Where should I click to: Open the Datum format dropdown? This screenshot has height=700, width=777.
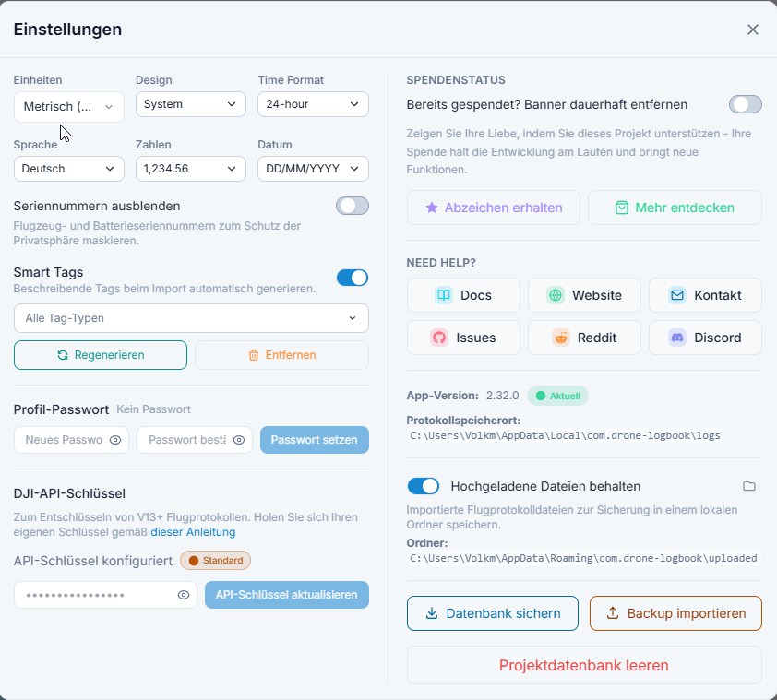tap(313, 169)
